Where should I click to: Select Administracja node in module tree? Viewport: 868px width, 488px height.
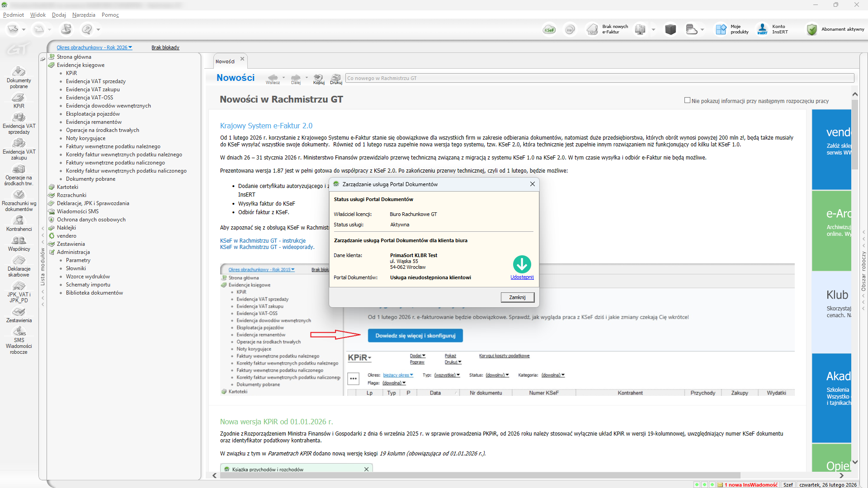click(73, 252)
